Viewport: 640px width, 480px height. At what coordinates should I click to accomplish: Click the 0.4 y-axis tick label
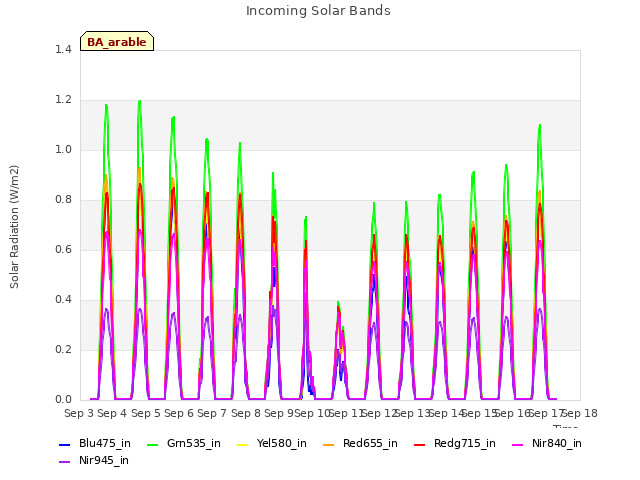[x=63, y=300]
